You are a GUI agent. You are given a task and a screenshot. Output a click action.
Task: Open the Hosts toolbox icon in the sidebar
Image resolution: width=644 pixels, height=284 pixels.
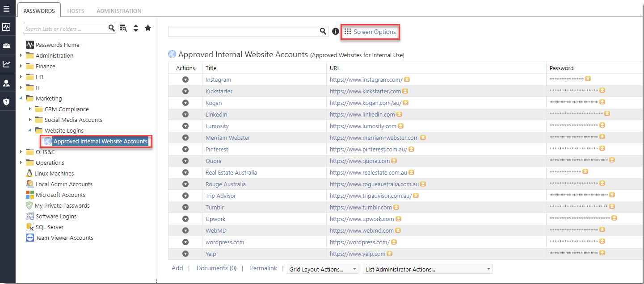coord(7,46)
